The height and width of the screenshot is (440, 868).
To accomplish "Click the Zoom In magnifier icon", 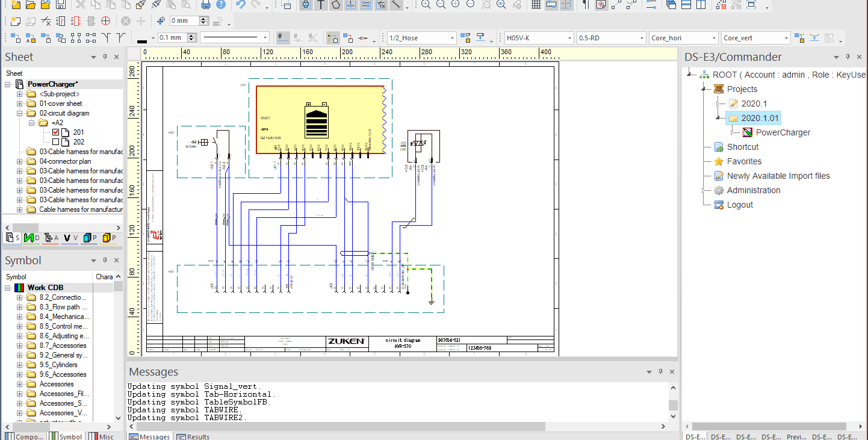I will click(x=426, y=5).
